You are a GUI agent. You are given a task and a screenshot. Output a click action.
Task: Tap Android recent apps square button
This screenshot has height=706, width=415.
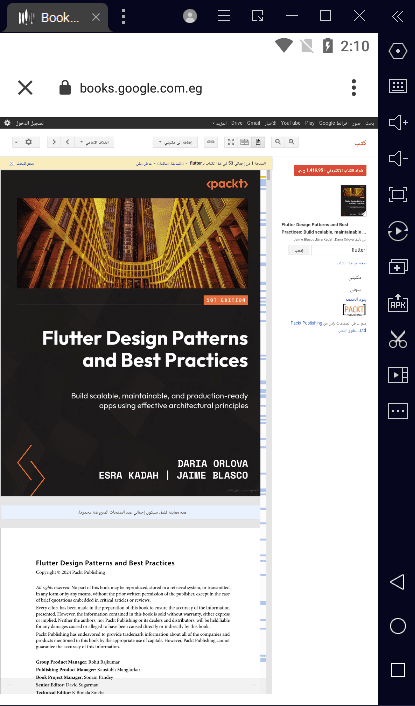[398, 670]
